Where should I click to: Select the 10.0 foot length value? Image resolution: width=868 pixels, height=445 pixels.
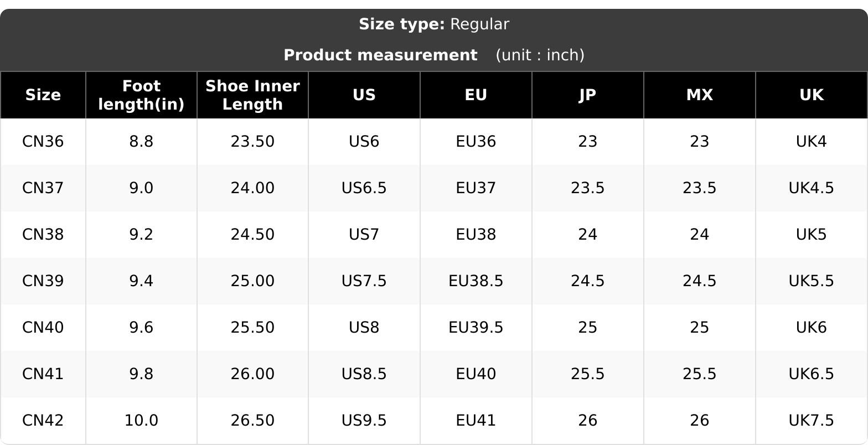141,421
